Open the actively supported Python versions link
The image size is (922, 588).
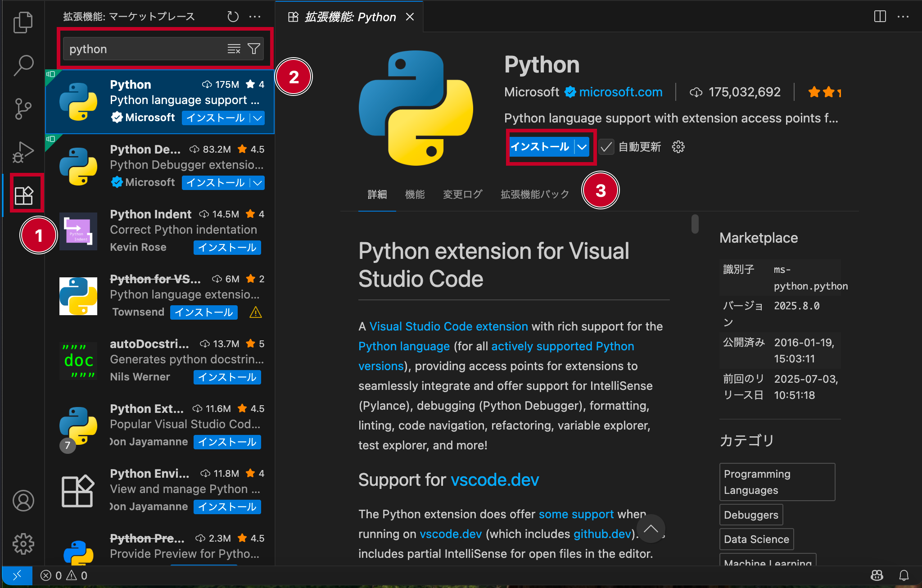[562, 346]
